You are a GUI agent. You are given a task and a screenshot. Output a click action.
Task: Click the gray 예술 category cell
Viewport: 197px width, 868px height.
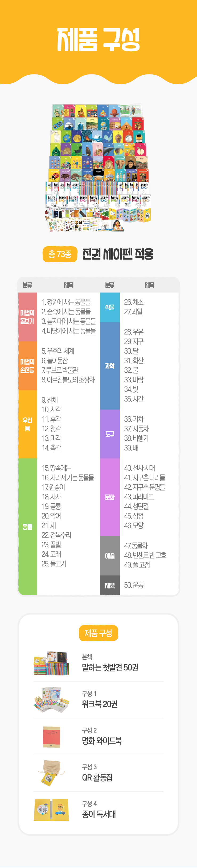pos(110,556)
